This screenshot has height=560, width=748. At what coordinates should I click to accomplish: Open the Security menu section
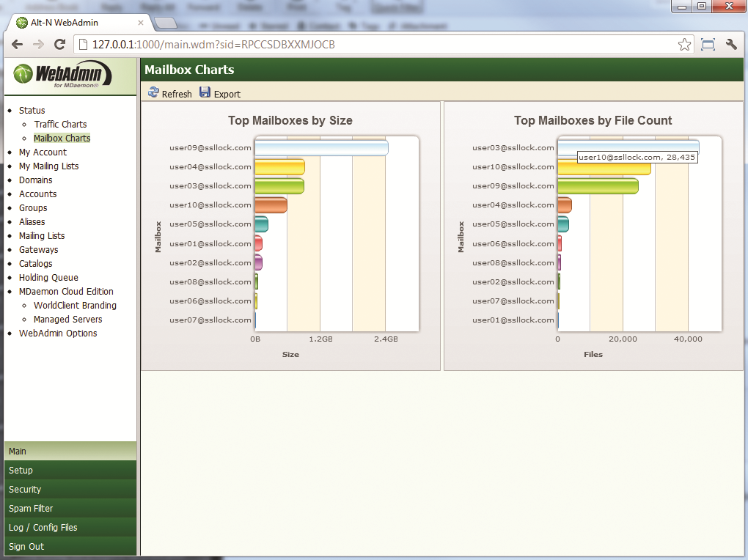point(70,489)
